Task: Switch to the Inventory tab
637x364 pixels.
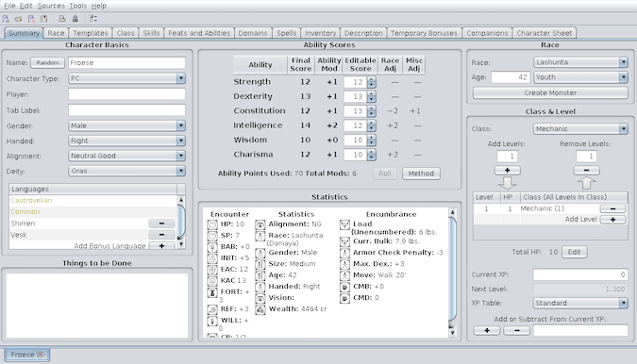Action: tap(321, 33)
